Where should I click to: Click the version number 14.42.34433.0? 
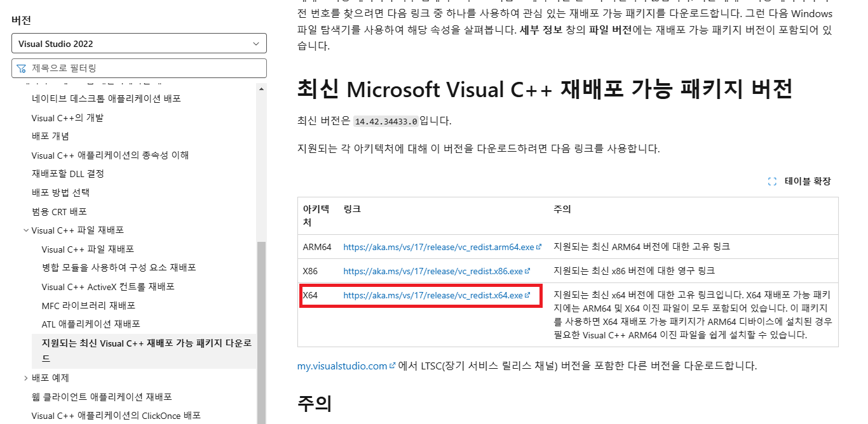click(386, 121)
